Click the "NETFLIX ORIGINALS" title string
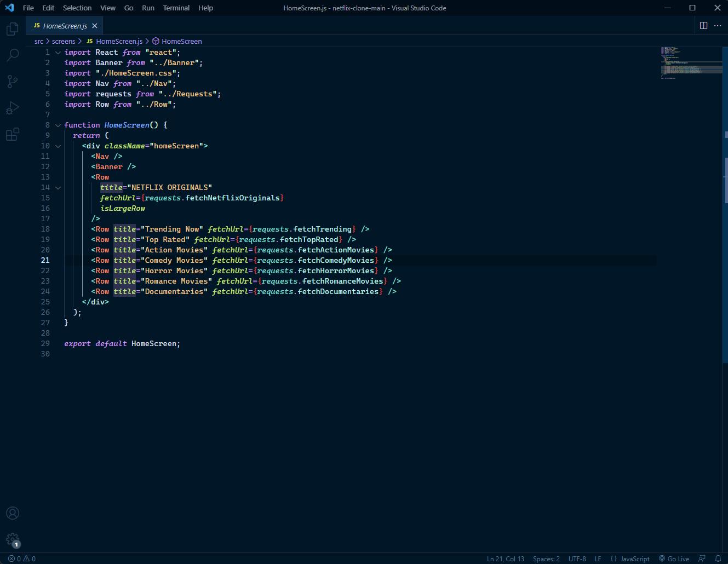Screen dimensions: 728x564 tap(170, 188)
